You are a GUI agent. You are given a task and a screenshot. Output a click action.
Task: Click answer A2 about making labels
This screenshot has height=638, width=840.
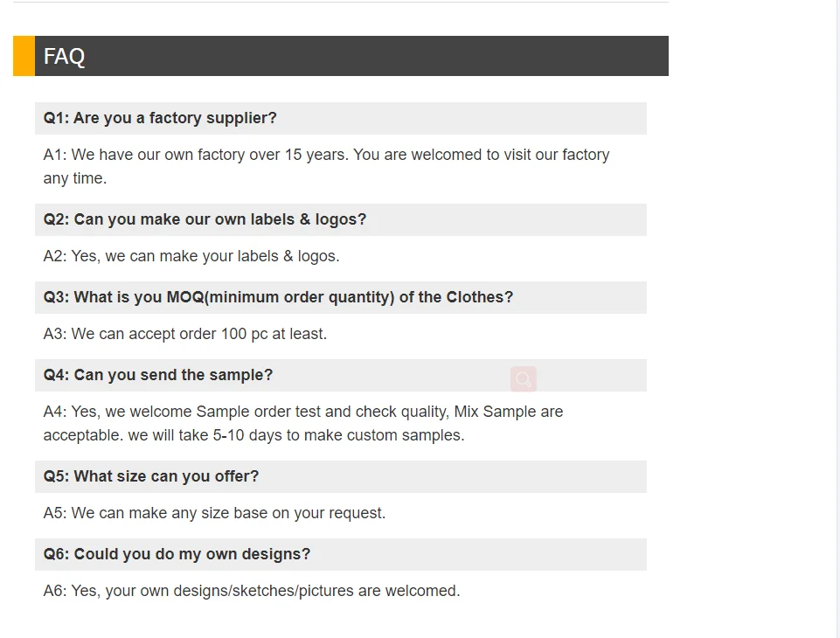(x=191, y=256)
